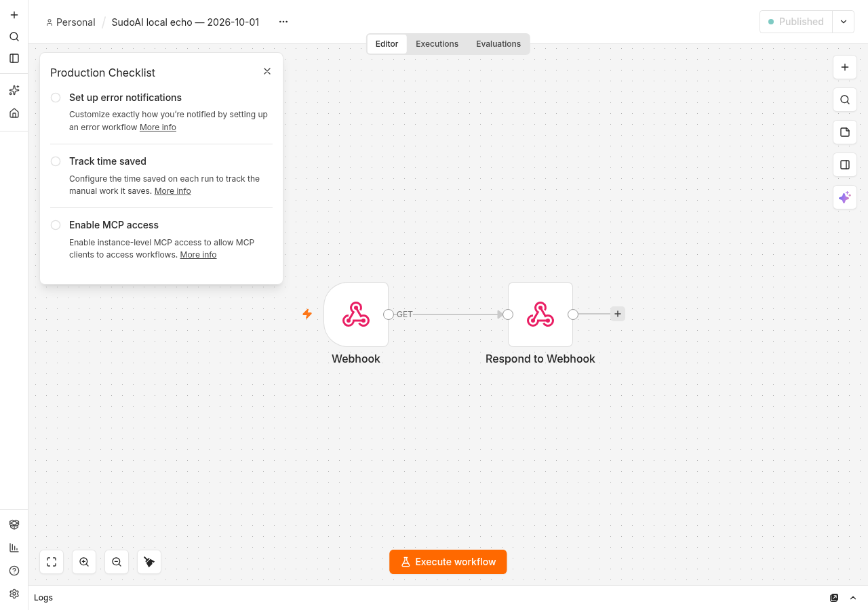Switch to the Evaluations tab
Image resolution: width=868 pixels, height=610 pixels.
498,44
